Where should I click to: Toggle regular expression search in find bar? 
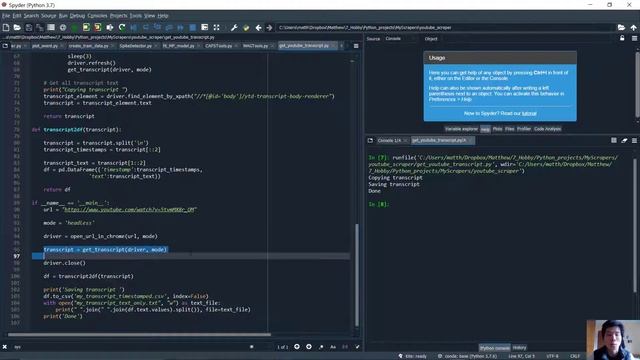point(321,347)
